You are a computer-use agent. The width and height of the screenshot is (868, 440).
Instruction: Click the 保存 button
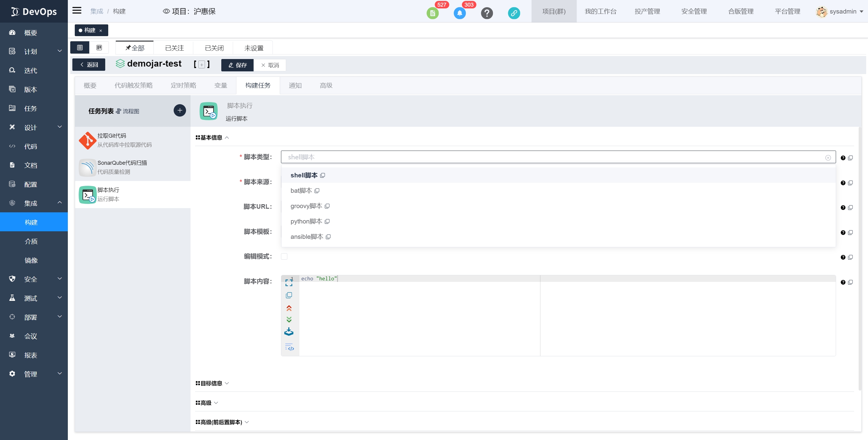tap(237, 65)
